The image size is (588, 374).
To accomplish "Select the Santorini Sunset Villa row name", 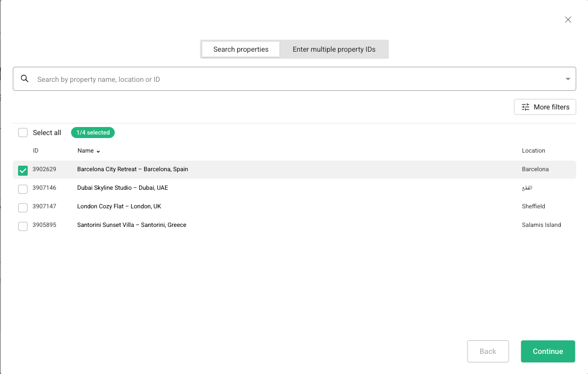I will tap(132, 225).
